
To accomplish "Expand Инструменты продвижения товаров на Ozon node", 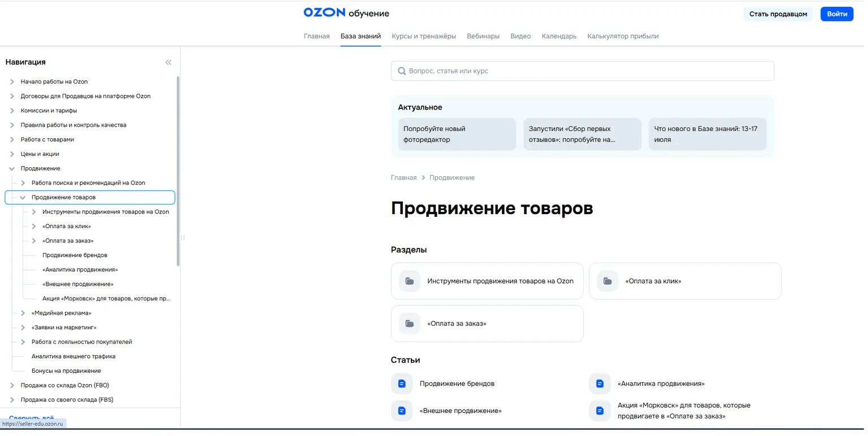I will point(34,212).
